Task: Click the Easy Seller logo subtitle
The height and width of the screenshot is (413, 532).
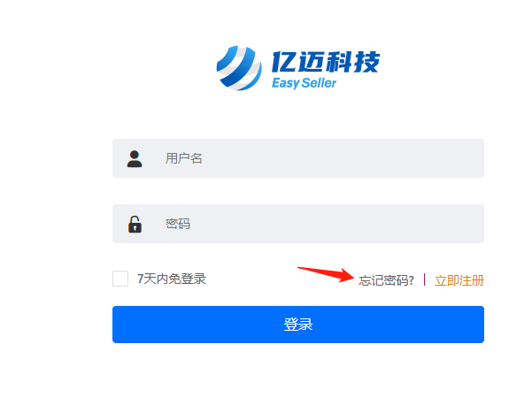Action: (x=304, y=83)
